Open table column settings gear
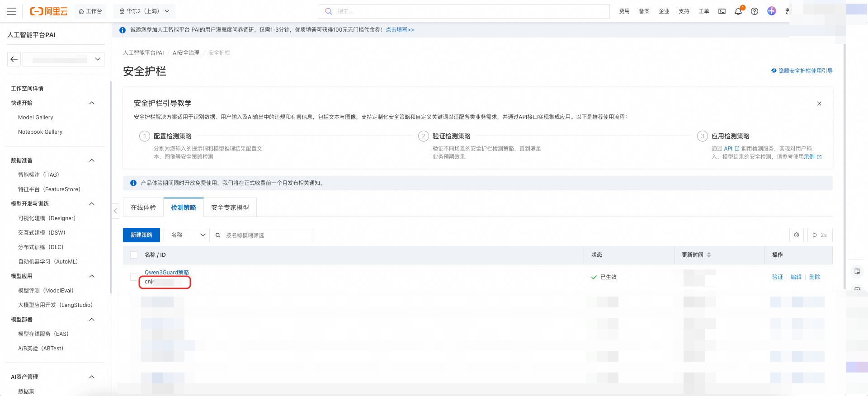The width and height of the screenshot is (868, 396). pos(797,235)
